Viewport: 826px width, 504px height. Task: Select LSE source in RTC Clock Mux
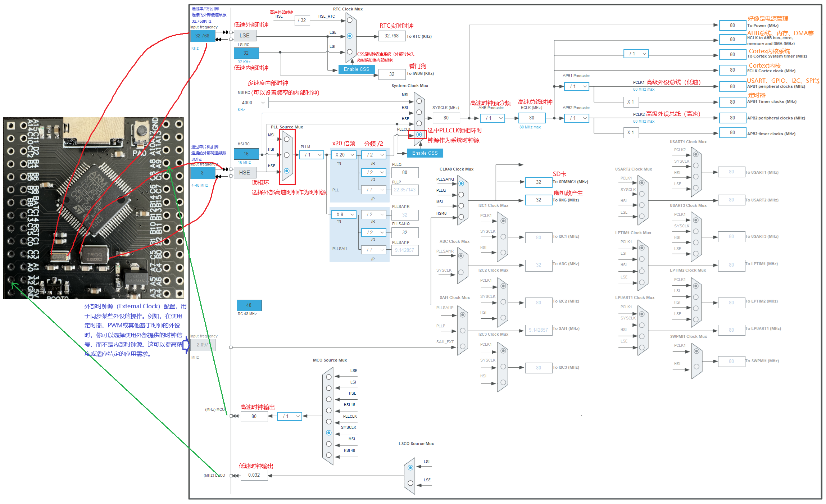[x=349, y=36]
